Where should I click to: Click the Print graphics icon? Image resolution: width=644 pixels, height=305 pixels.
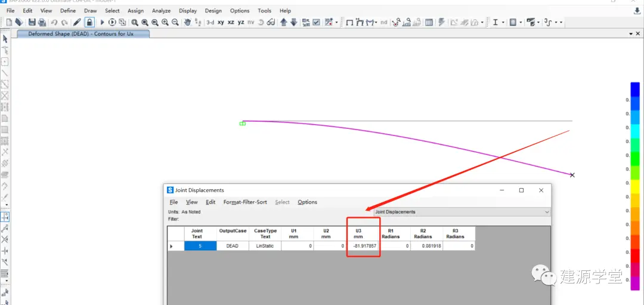coord(42,22)
